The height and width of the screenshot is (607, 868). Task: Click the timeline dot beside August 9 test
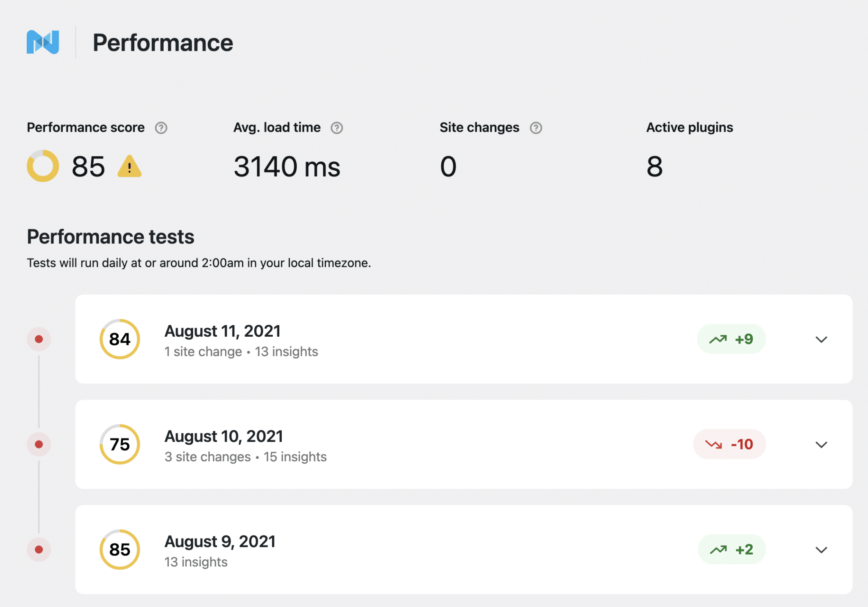click(x=39, y=549)
